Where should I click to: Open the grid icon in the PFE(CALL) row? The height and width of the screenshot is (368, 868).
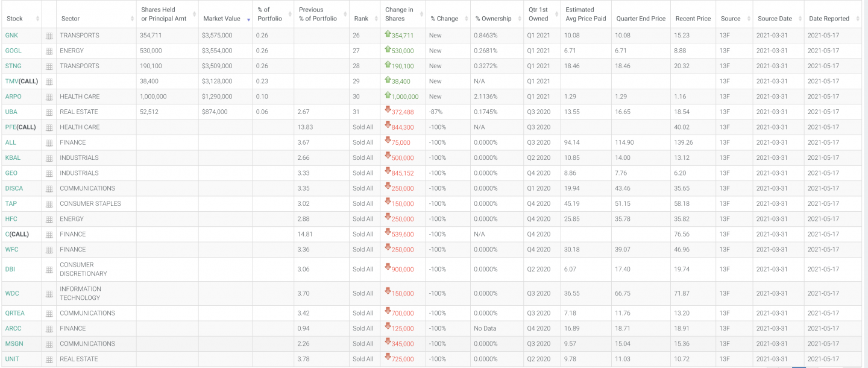tap(49, 128)
